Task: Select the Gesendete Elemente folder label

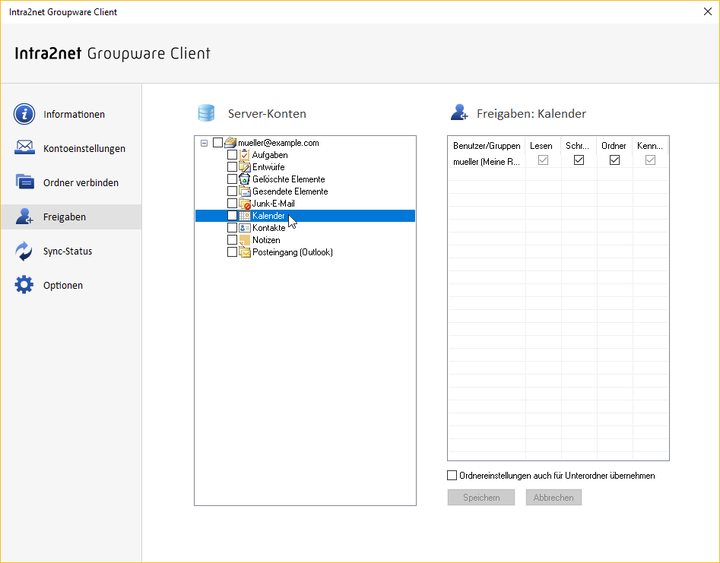Action: click(x=290, y=191)
